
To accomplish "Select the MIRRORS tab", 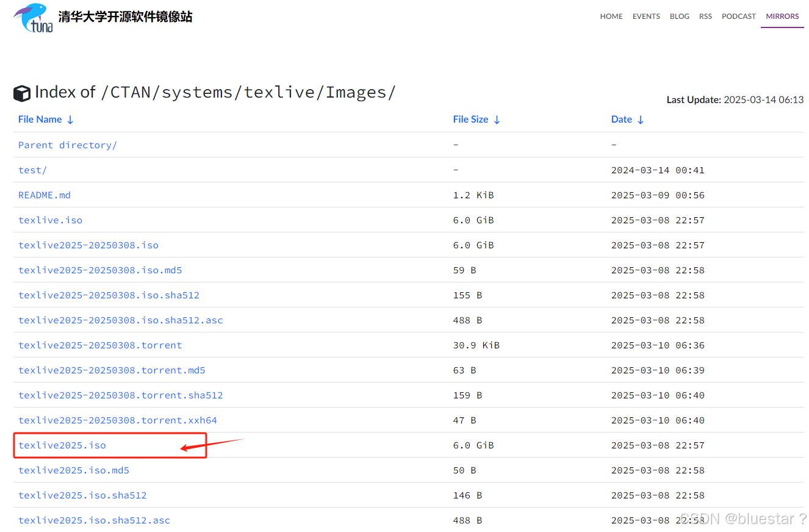I will [x=782, y=16].
